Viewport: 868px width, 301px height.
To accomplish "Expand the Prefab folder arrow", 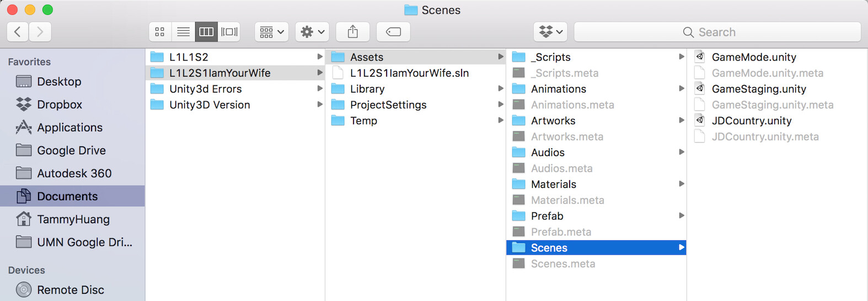I will 682,216.
